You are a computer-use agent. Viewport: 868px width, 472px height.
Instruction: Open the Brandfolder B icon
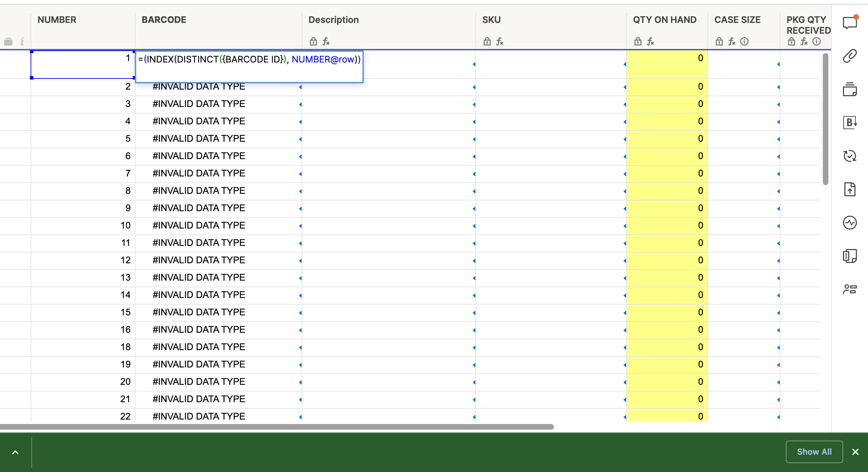(850, 122)
